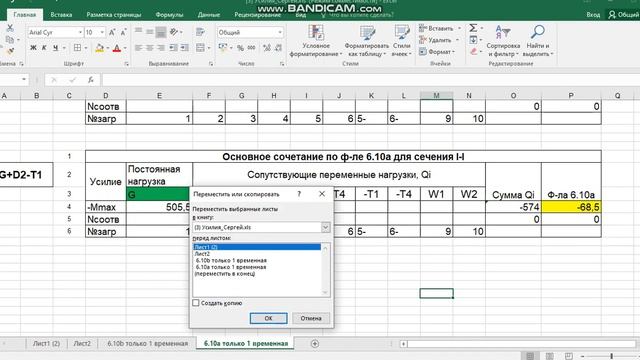Add a new sheet with plus icon
The height and width of the screenshot is (360, 640).
tap(315, 344)
